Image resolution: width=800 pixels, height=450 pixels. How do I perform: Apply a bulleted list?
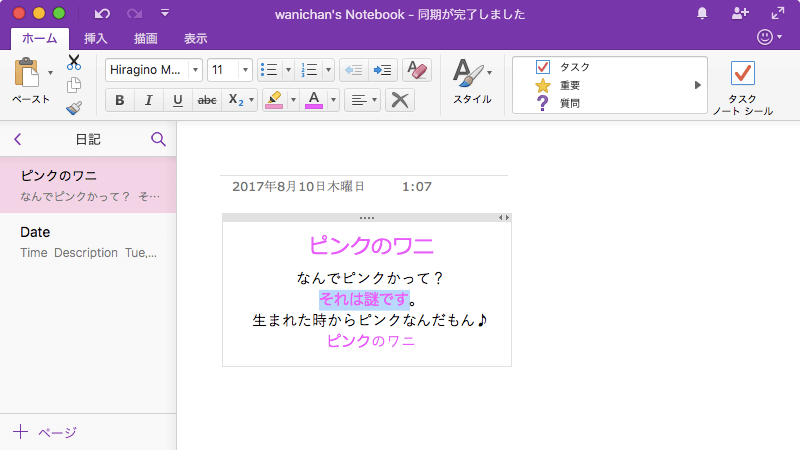269,70
